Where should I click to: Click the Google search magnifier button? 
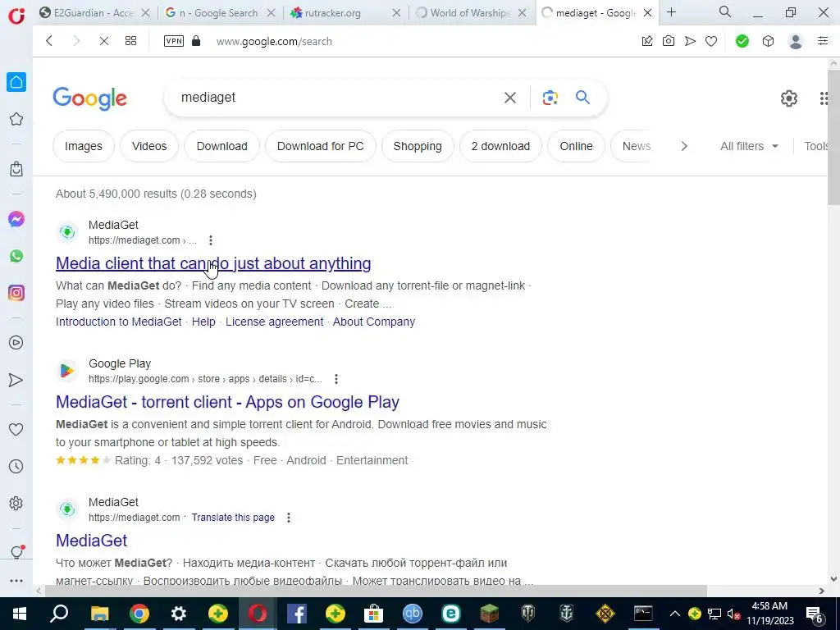[x=583, y=98]
